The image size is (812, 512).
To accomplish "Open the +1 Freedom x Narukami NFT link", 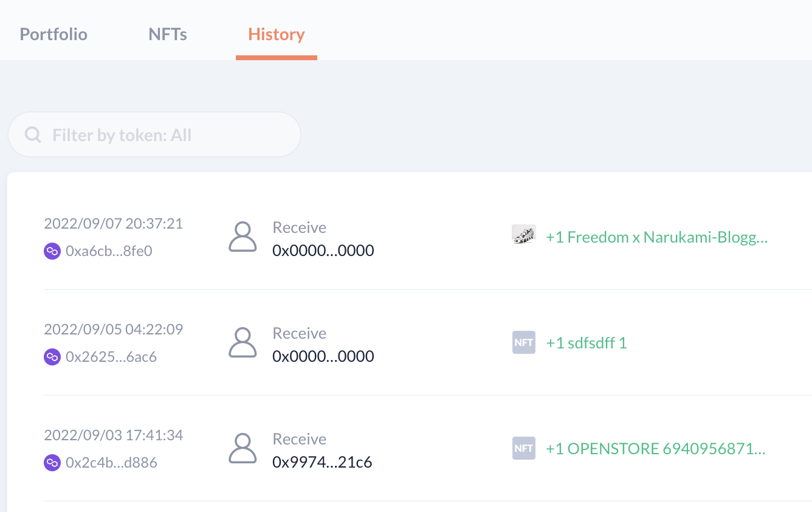I will click(x=656, y=237).
